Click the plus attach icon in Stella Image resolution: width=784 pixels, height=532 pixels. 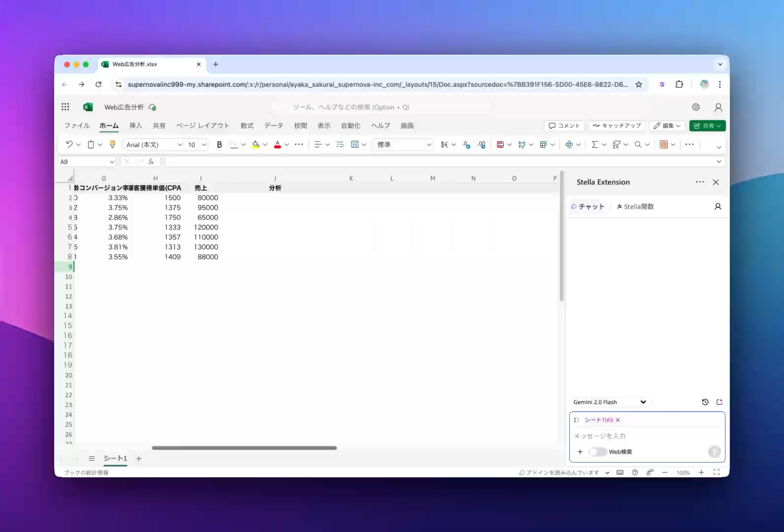pos(580,452)
